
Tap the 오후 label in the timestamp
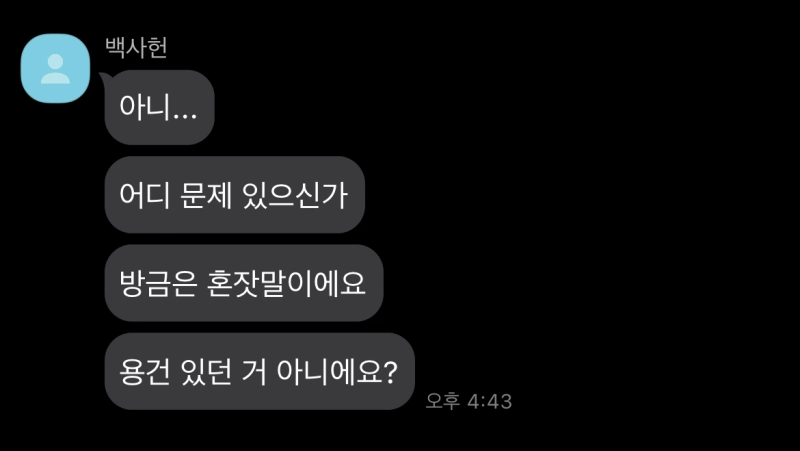click(x=443, y=401)
